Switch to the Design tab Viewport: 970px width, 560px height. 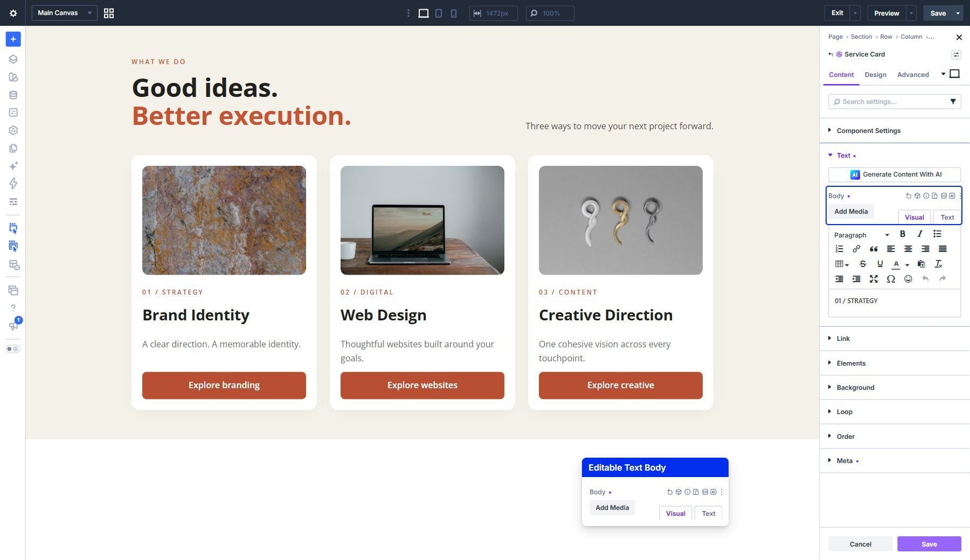tap(875, 75)
